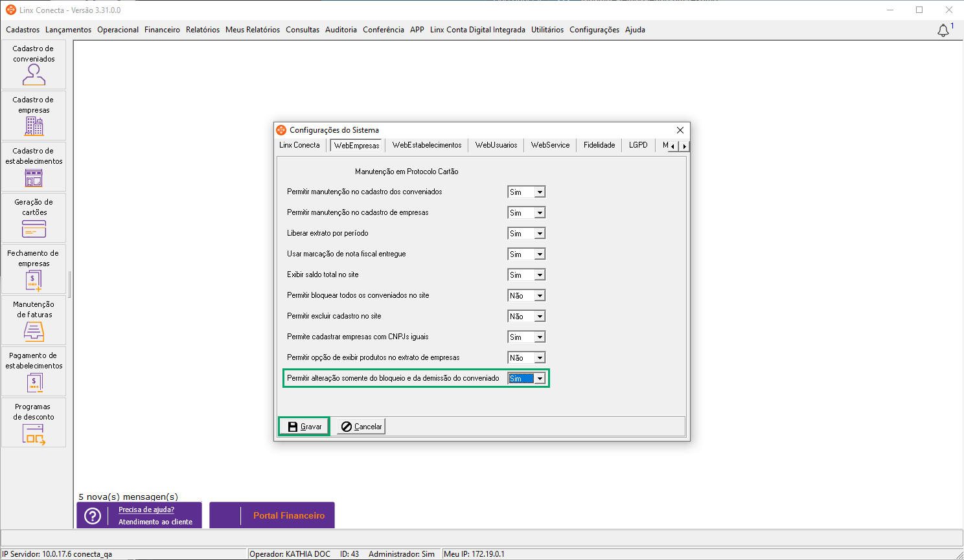Open alteração somente do bloqueio e demissão dropdown

540,379
